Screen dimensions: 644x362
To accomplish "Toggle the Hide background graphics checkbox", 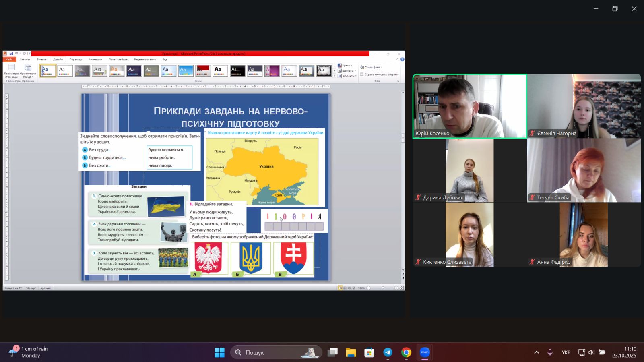I will tap(362, 74).
